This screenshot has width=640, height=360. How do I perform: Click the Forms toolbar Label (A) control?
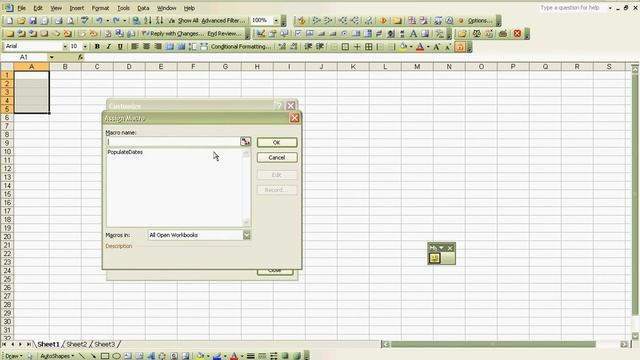pos(413,33)
